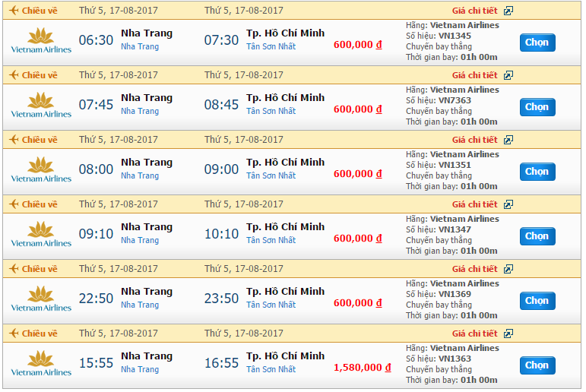The height and width of the screenshot is (392, 586).
Task: Click departure time 08:00
Action: (x=96, y=169)
